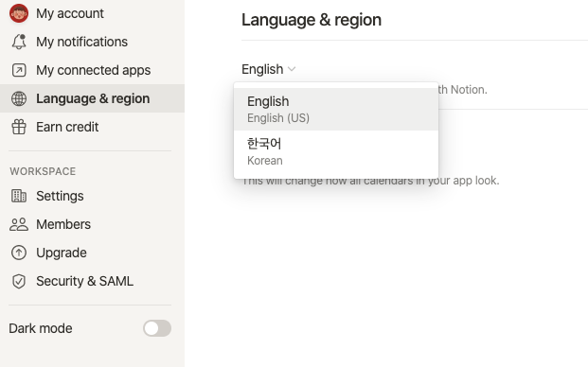588x367 pixels.
Task: Open the Upgrade section
Action: pos(92,253)
